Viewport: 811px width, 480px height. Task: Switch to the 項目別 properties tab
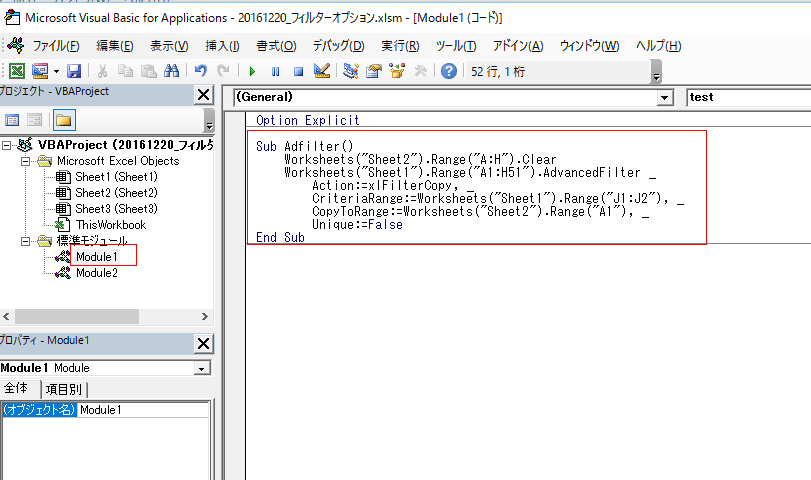(x=64, y=389)
